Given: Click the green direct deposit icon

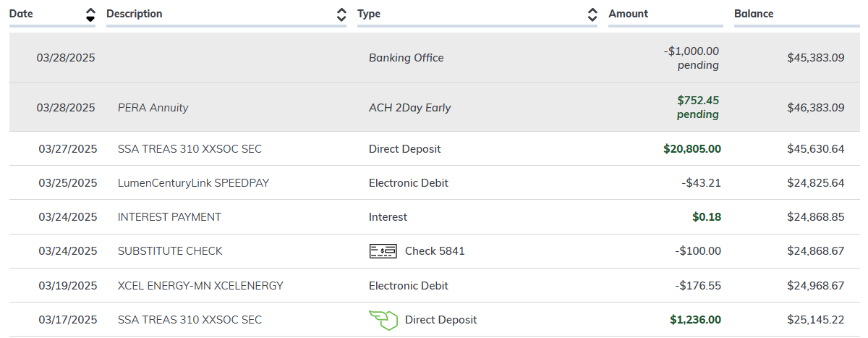Looking at the screenshot, I should click(x=383, y=320).
